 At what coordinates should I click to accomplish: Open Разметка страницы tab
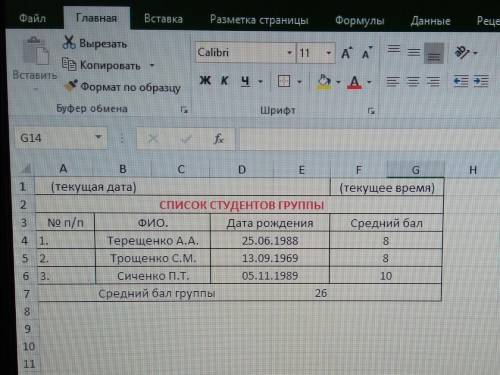pyautogui.click(x=259, y=20)
